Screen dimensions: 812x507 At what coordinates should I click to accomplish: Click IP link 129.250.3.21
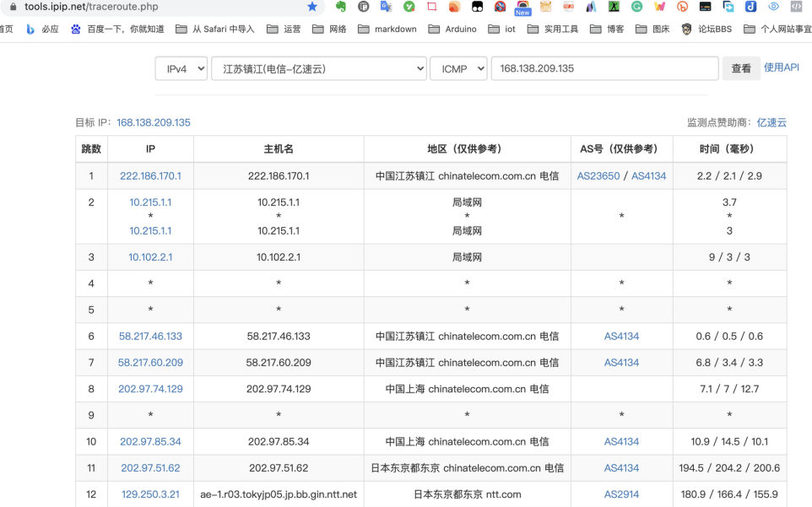[150, 494]
